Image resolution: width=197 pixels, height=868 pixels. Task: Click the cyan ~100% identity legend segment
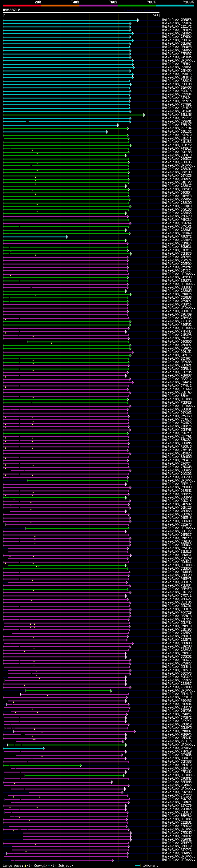(175, 6)
